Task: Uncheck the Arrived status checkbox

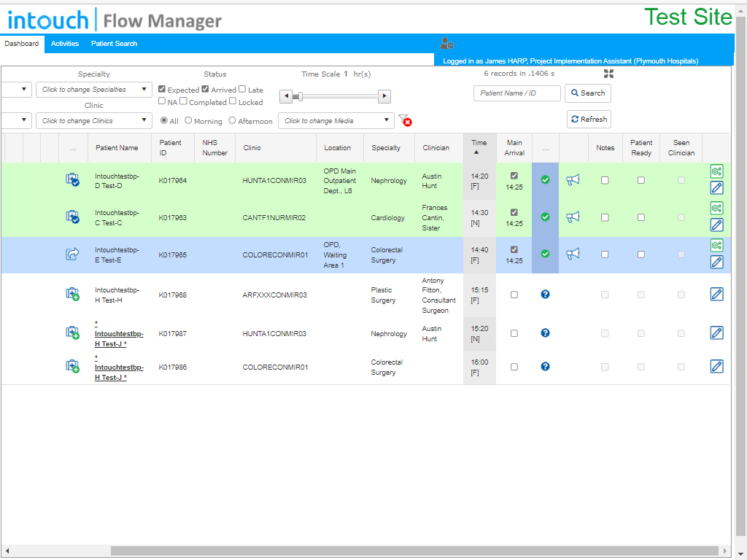Action: pyautogui.click(x=205, y=89)
